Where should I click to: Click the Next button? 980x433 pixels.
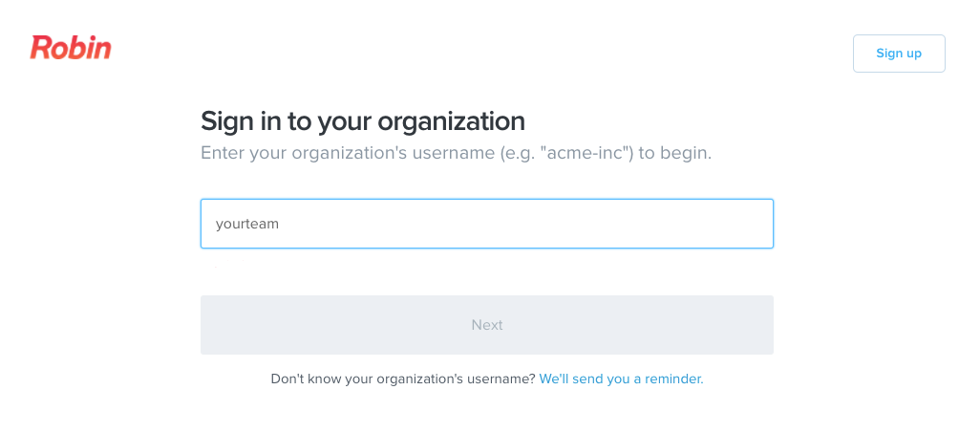point(487,325)
